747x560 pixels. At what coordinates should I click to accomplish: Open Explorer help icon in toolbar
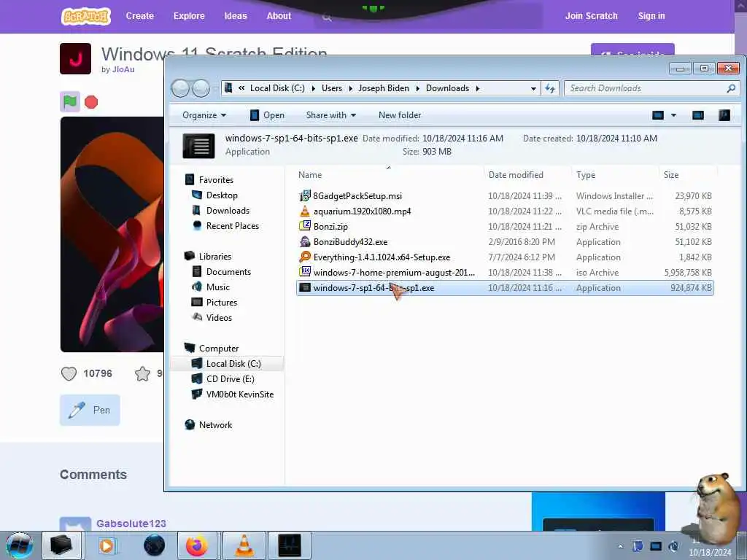tap(724, 115)
